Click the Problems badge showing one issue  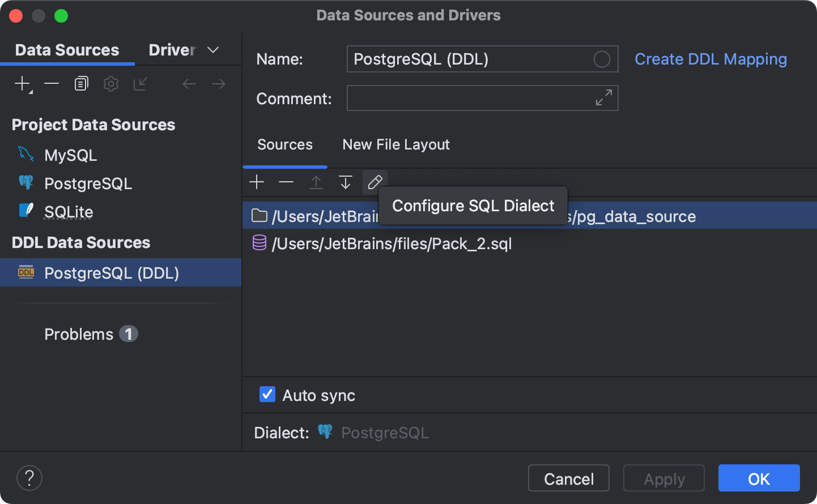[129, 334]
